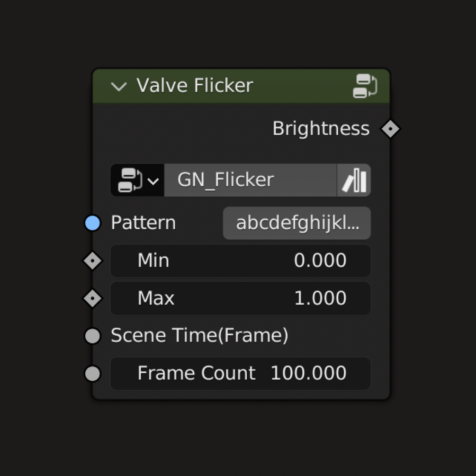Viewport: 476px width, 476px height.
Task: Click the GN_Flicker node group name field
Action: [250, 180]
